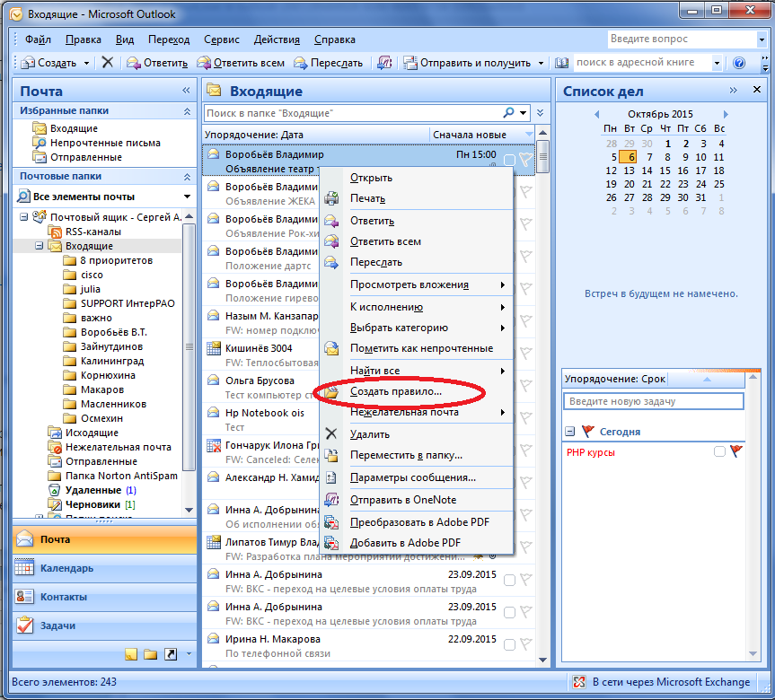Toggle category box for Воробьёв Владимир 15:00 message
This screenshot has height=700, width=775.
pyautogui.click(x=509, y=160)
